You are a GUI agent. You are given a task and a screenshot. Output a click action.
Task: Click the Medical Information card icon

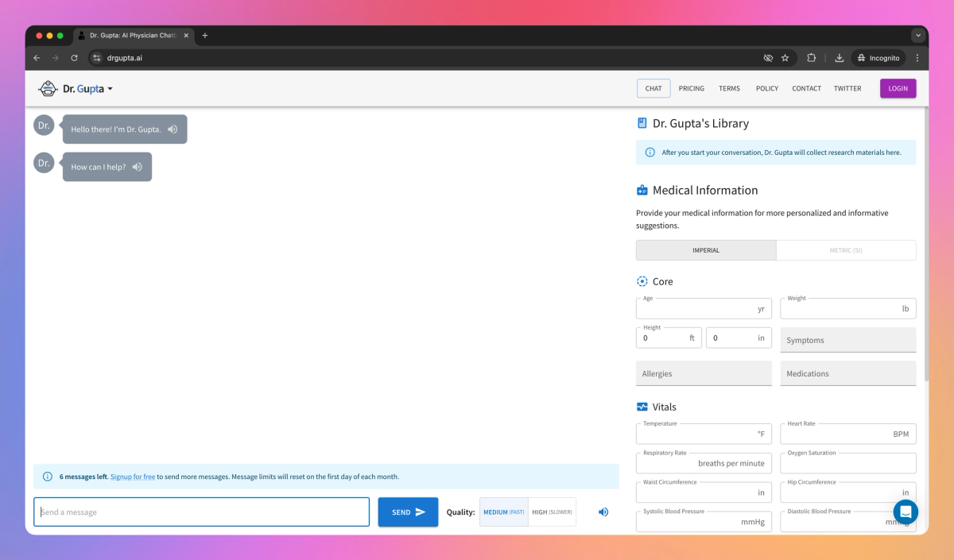click(x=642, y=191)
